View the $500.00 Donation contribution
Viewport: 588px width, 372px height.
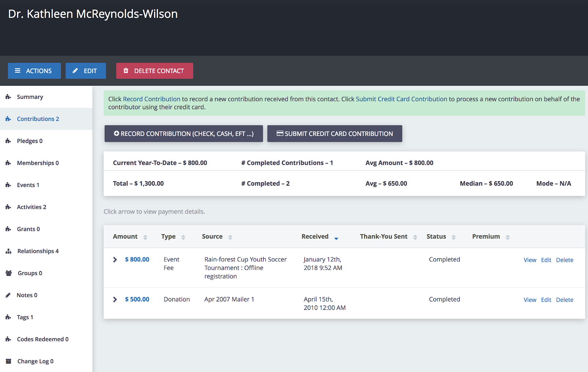pyautogui.click(x=530, y=300)
